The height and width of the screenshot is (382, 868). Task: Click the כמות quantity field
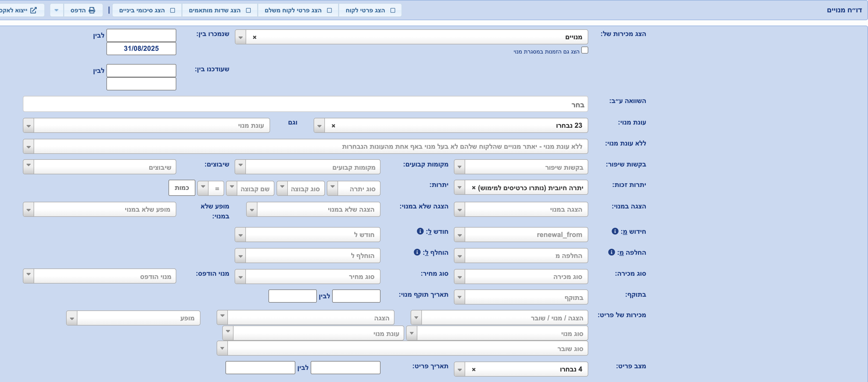click(182, 188)
